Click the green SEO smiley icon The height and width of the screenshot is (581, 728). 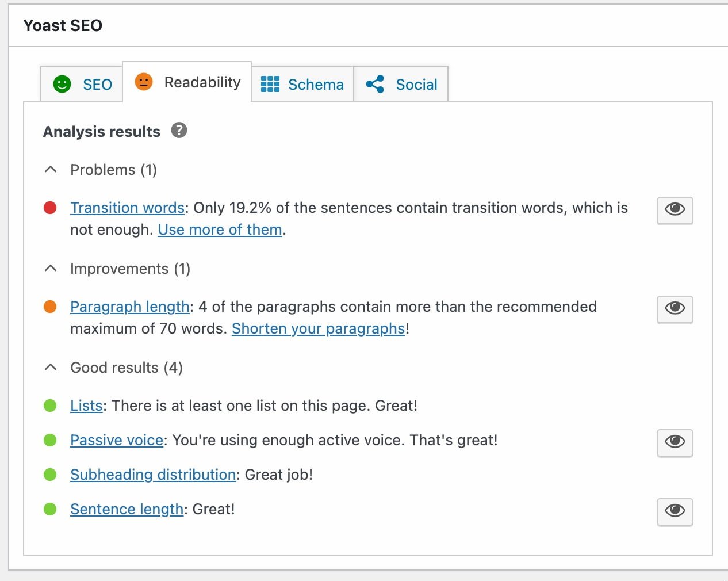click(62, 84)
